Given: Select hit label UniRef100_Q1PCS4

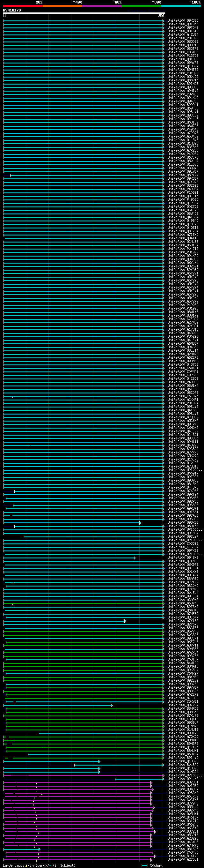Looking at the screenshot, I should tap(183, 203).
